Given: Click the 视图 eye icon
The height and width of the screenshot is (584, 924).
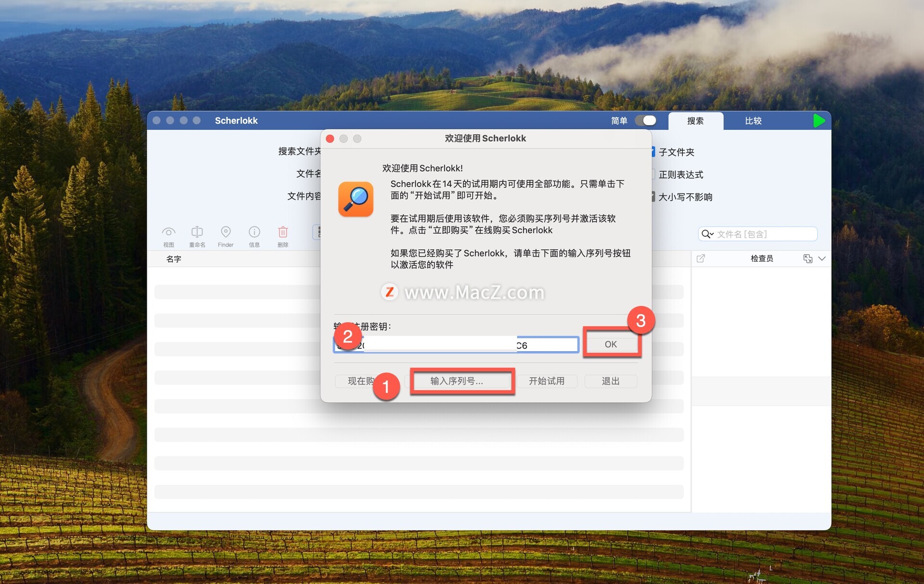Looking at the screenshot, I should coord(168,232).
